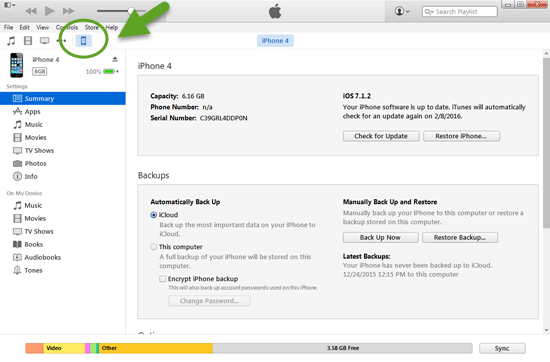Open the TV Shows library icon in toolbar

click(x=44, y=41)
